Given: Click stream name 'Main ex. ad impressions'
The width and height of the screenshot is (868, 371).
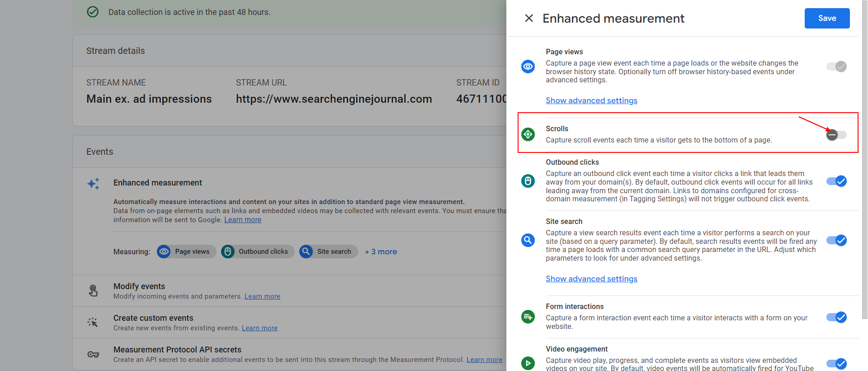Looking at the screenshot, I should coord(149,99).
